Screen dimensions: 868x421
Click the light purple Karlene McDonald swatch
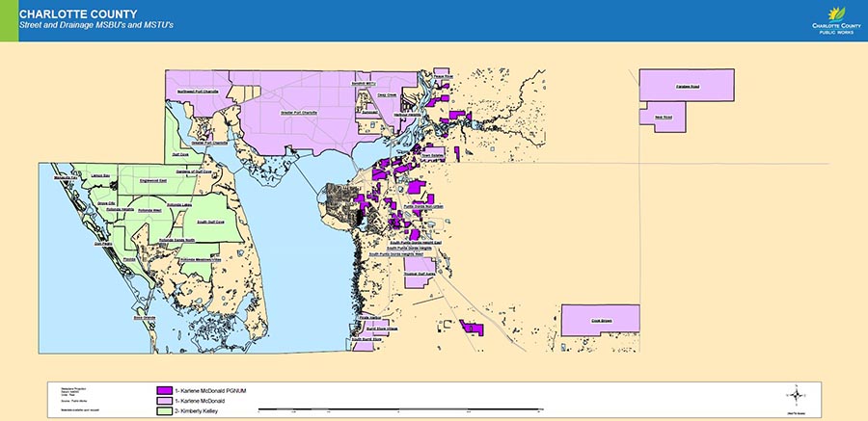pos(165,401)
